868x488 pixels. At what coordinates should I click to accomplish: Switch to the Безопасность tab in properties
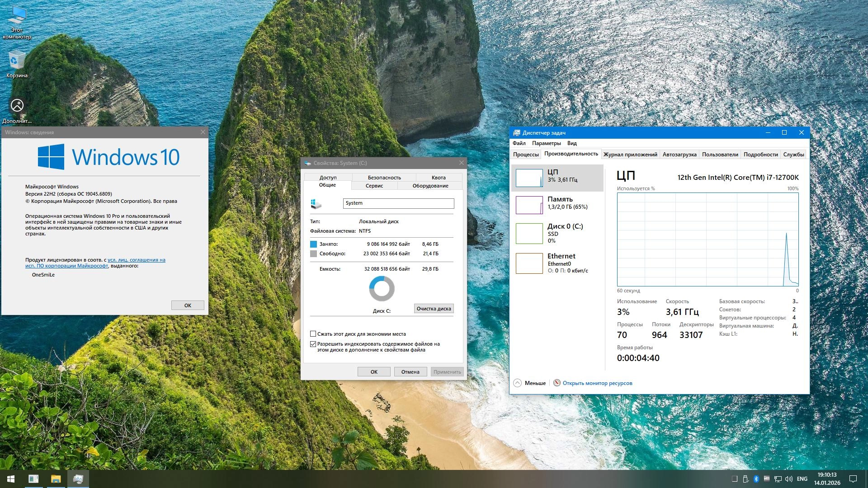tap(384, 178)
